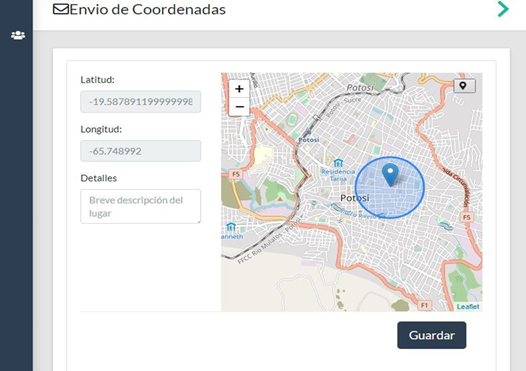Click the F5 road badge on left of map
The image size is (526, 371).
(x=236, y=174)
